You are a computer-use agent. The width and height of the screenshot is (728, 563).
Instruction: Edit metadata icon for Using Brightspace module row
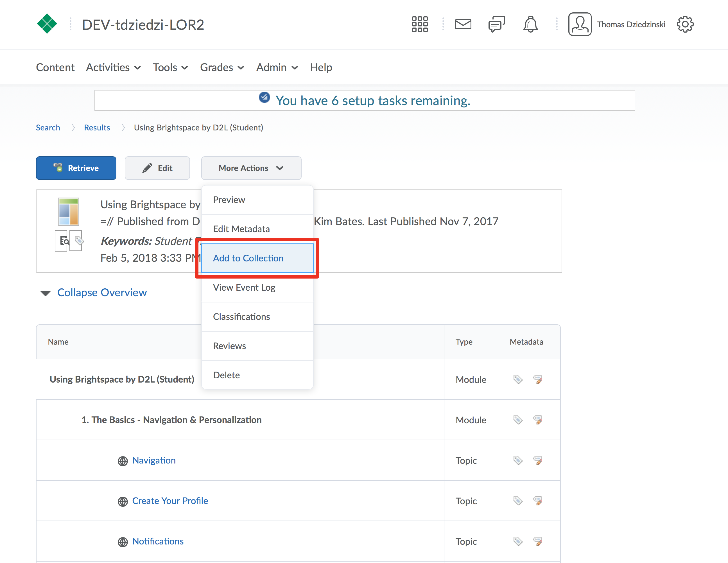coord(538,379)
